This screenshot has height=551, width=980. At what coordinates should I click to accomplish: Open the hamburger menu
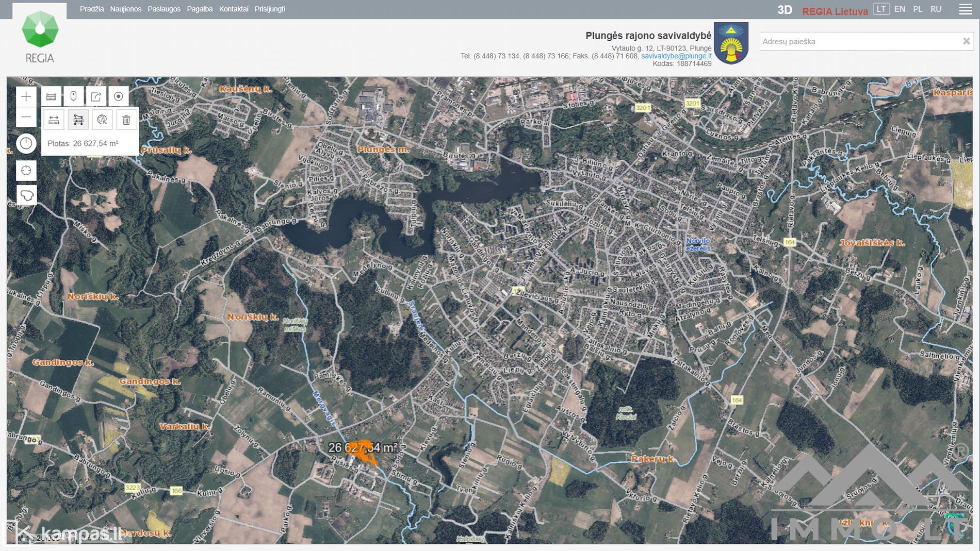coord(966,10)
